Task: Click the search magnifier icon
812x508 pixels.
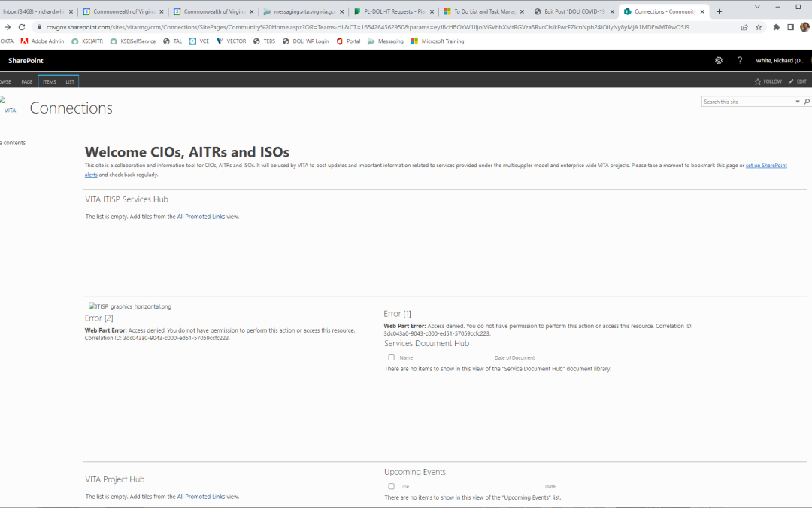Action: [807, 102]
